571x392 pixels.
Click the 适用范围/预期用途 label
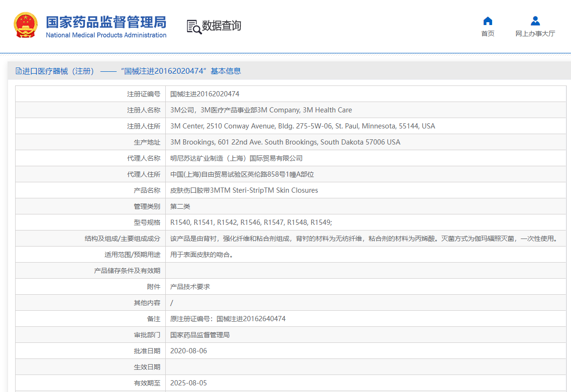(132, 255)
